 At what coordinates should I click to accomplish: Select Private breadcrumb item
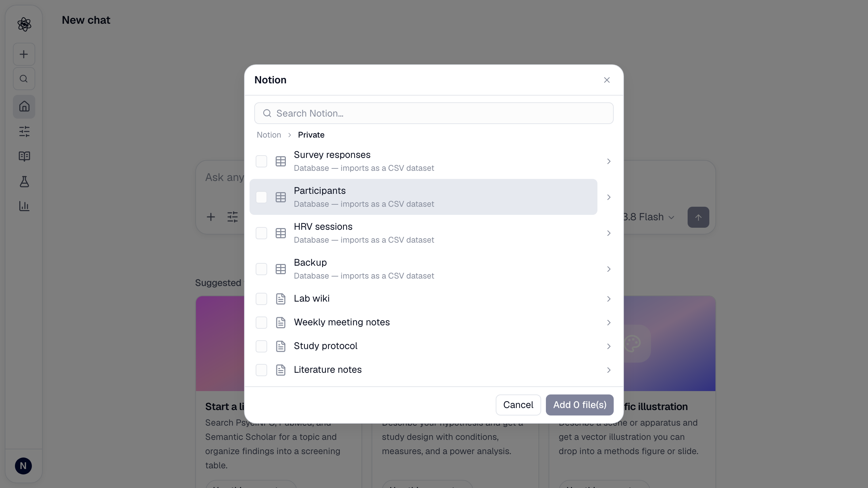tap(311, 135)
